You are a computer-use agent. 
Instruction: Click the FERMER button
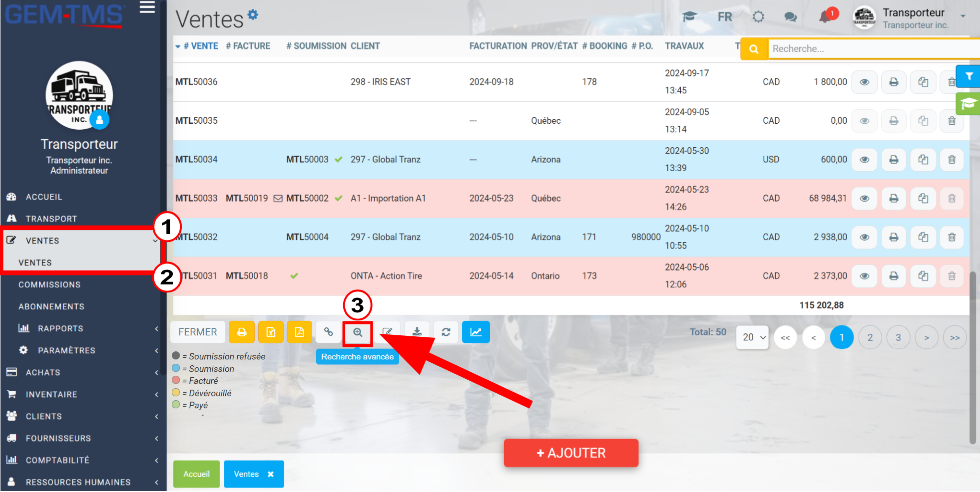click(x=198, y=332)
